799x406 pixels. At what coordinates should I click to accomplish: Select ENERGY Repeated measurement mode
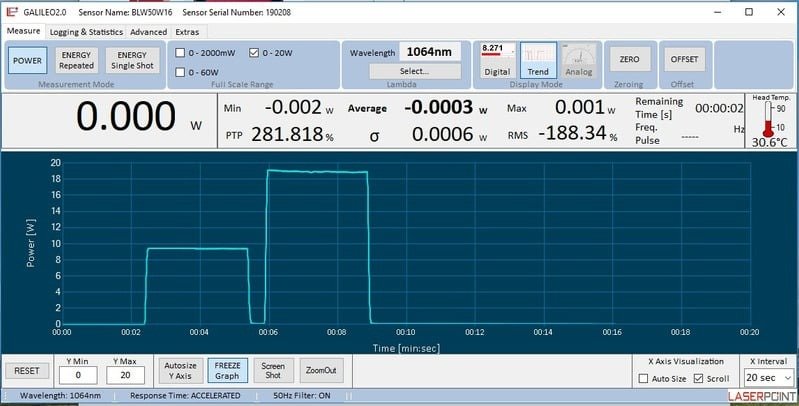[x=76, y=60]
